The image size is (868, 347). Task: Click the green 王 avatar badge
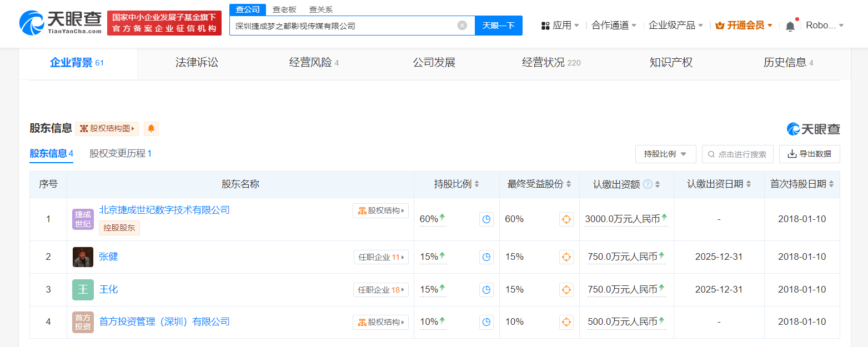[83, 290]
